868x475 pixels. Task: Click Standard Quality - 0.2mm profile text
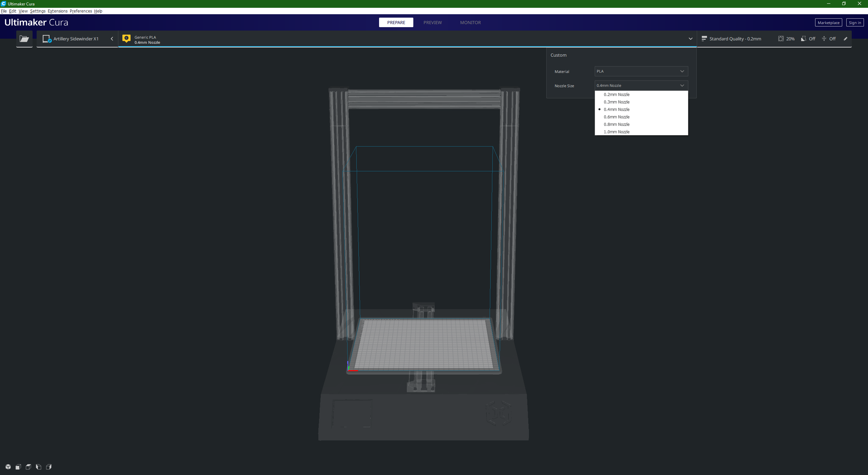click(735, 39)
